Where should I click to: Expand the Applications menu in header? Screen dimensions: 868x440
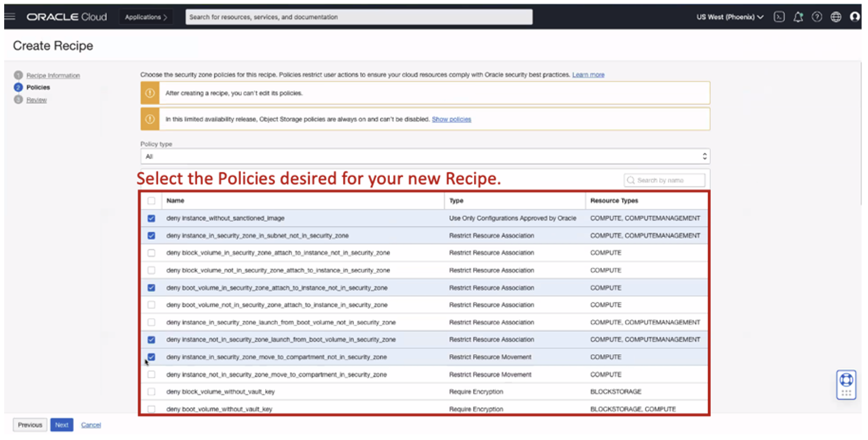pyautogui.click(x=146, y=17)
